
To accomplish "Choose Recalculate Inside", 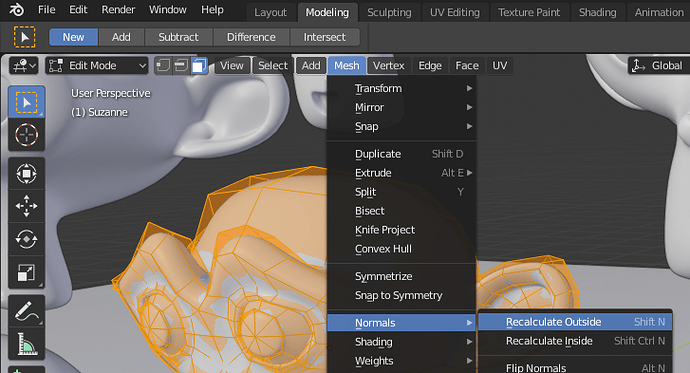I will point(575,341).
